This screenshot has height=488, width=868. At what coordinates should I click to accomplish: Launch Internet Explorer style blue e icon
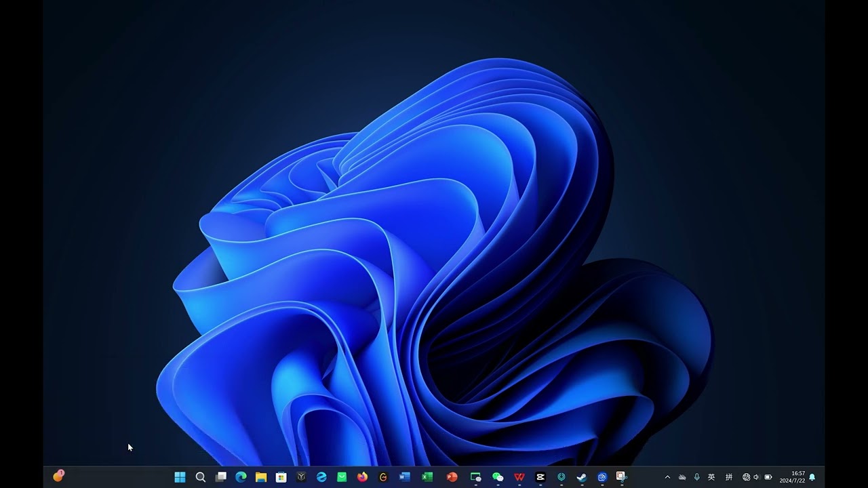click(321, 477)
